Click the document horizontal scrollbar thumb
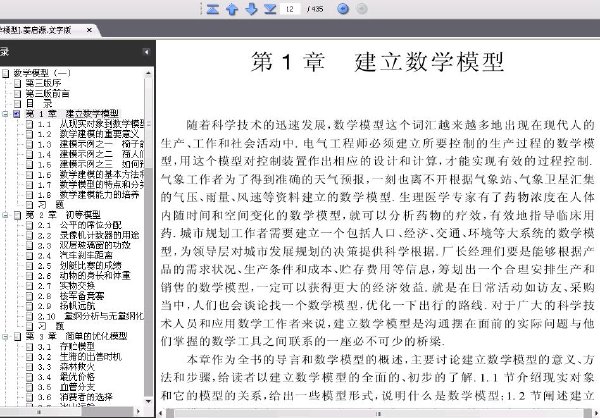 coord(378,414)
